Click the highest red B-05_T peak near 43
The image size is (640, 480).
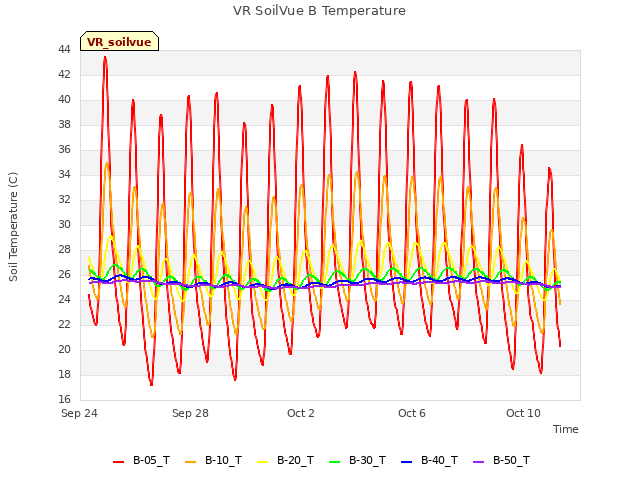tap(105, 58)
